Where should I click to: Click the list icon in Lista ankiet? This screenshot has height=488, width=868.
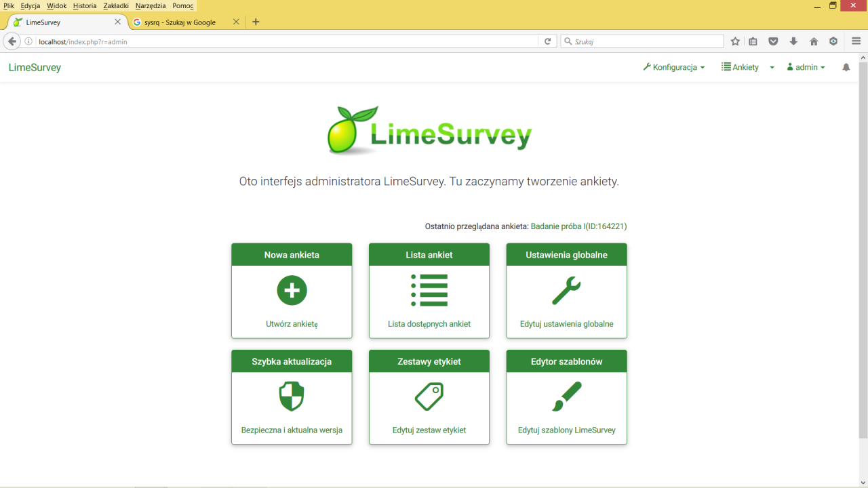tap(429, 291)
